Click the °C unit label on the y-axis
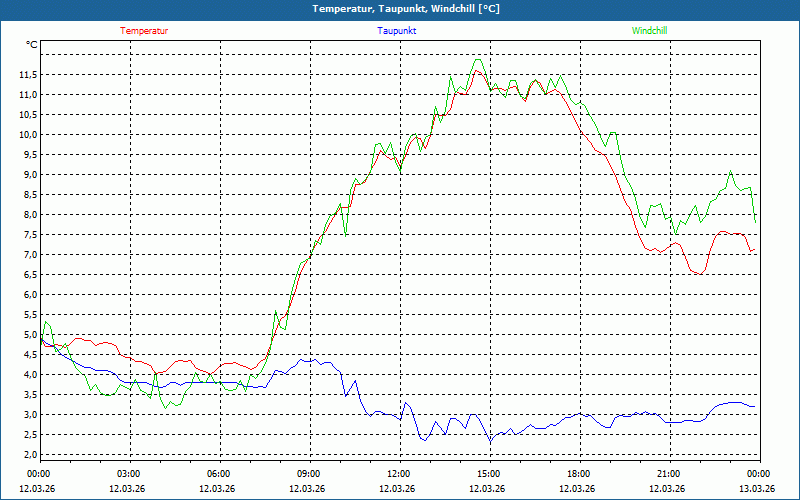800x500 pixels. click(x=32, y=45)
